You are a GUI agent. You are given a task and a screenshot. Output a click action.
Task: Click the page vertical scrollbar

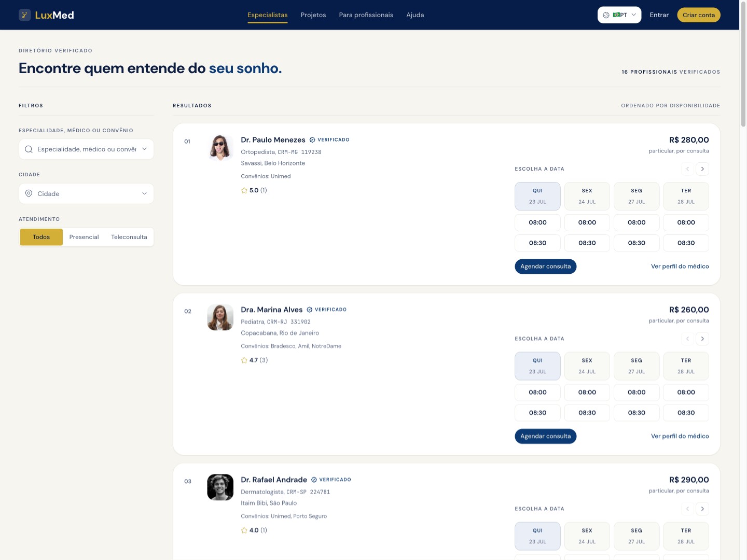743,65
